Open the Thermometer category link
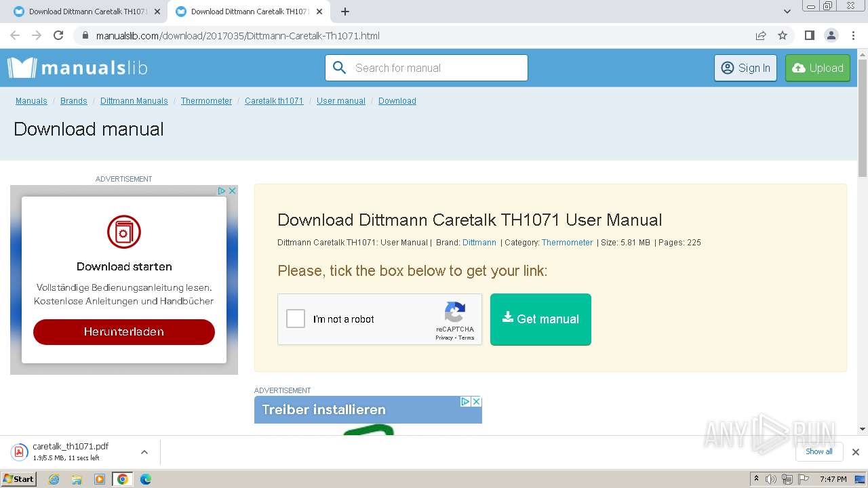Viewport: 868px width, 488px height. point(568,243)
